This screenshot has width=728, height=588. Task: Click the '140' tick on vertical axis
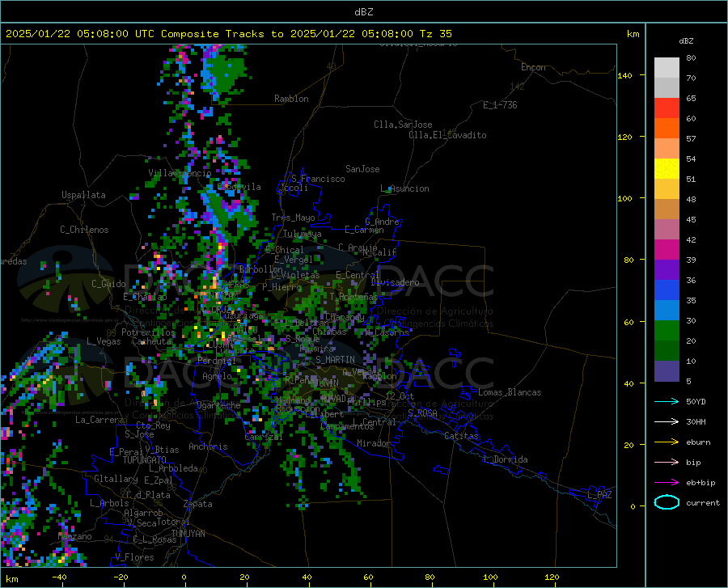click(624, 75)
